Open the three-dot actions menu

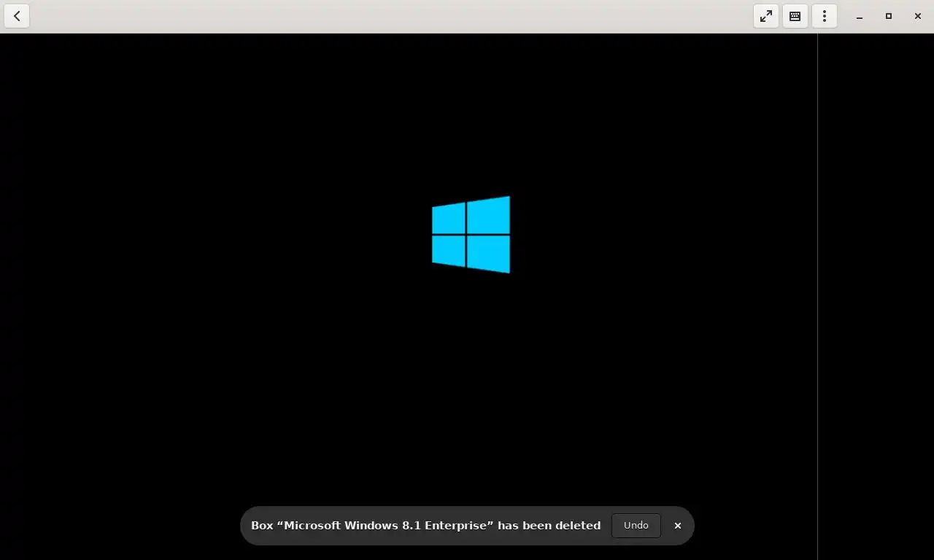[825, 16]
